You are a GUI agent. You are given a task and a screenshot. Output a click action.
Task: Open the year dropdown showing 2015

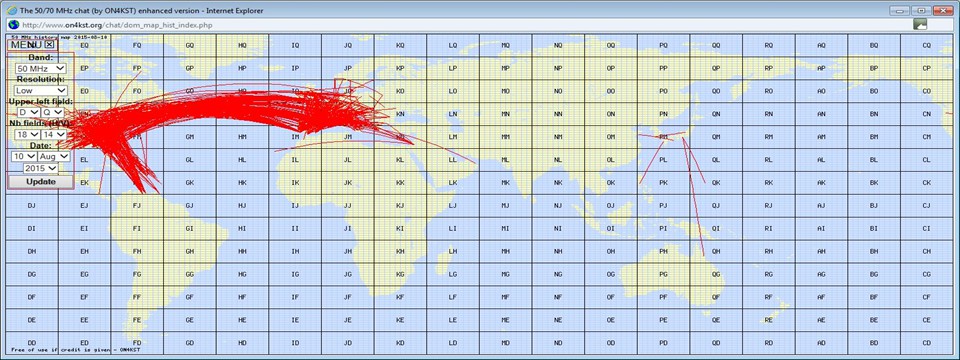pyautogui.click(x=41, y=168)
